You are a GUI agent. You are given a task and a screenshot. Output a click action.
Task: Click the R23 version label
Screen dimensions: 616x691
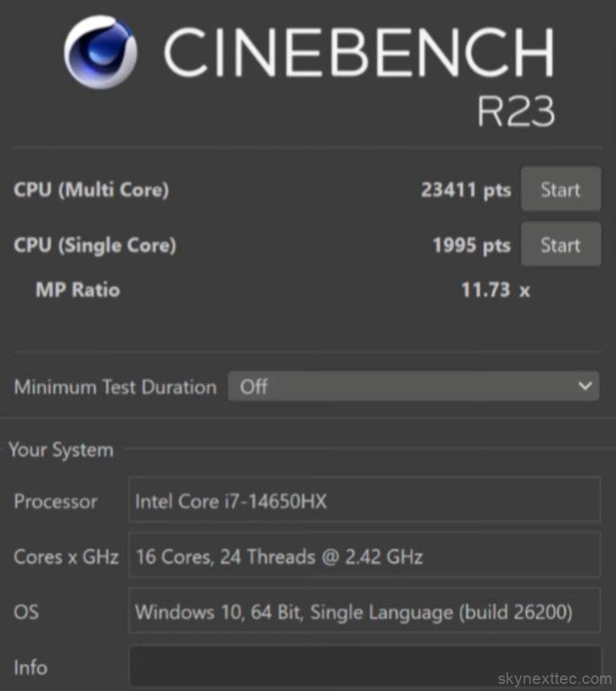pyautogui.click(x=516, y=111)
